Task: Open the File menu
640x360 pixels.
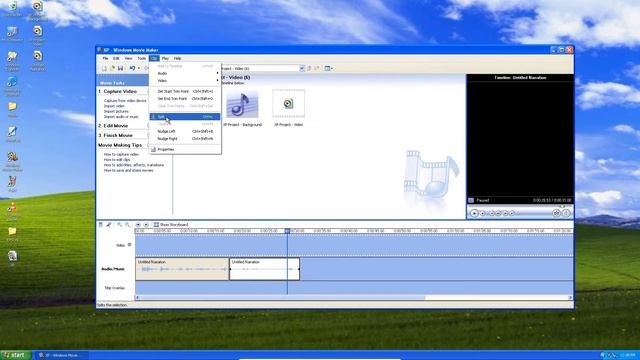Action: point(105,58)
